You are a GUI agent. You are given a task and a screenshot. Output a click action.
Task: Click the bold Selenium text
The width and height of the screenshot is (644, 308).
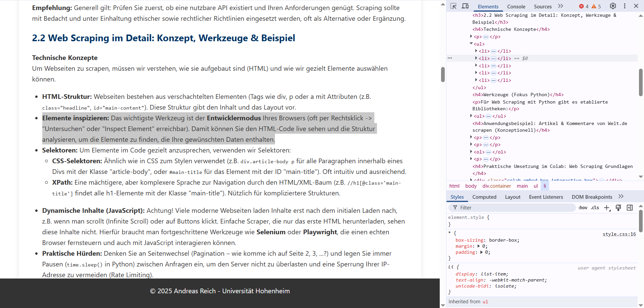[x=271, y=232]
